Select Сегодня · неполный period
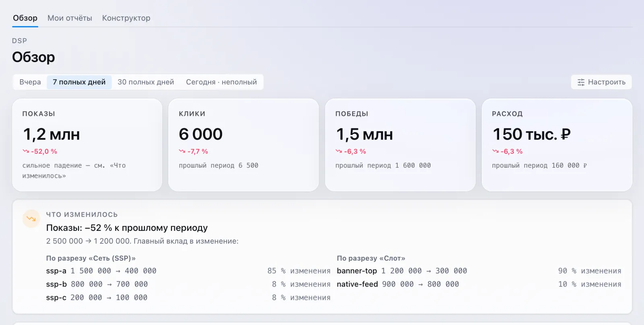644x325 pixels. (221, 82)
